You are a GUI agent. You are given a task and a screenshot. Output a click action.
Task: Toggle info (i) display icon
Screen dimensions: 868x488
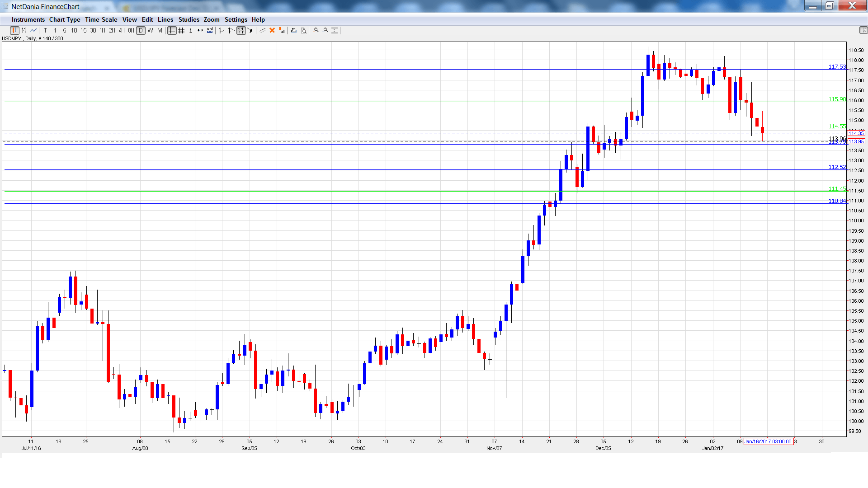click(191, 30)
